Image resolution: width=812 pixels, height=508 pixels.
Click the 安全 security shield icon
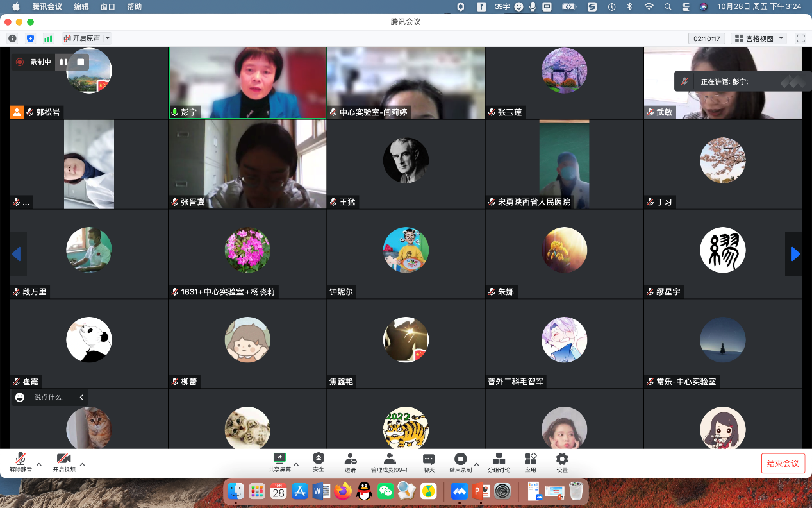pos(319,459)
